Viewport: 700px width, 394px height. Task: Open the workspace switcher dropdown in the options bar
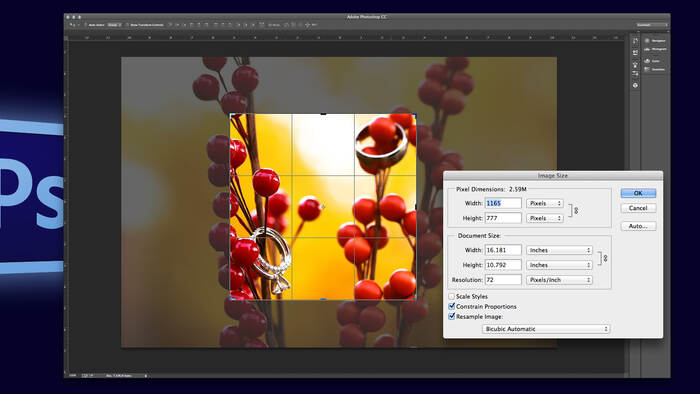(652, 25)
